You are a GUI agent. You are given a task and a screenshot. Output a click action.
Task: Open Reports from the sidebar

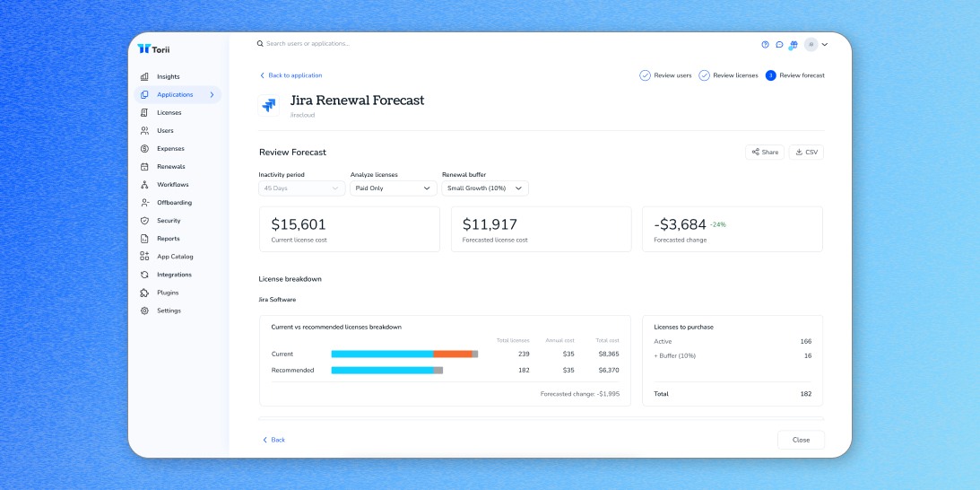168,239
